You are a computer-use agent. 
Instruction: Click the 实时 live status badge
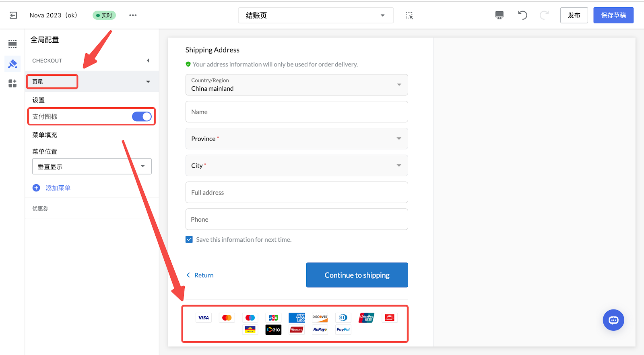point(104,15)
